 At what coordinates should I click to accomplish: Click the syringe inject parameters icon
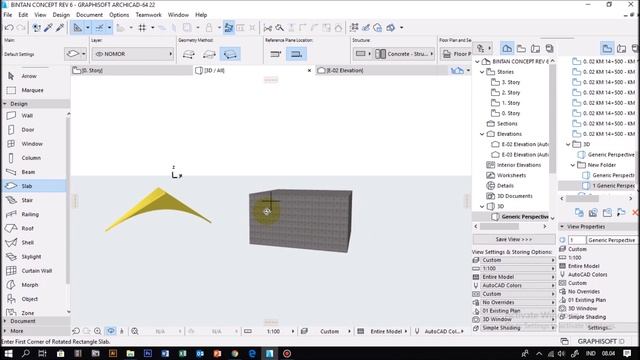click(60, 28)
